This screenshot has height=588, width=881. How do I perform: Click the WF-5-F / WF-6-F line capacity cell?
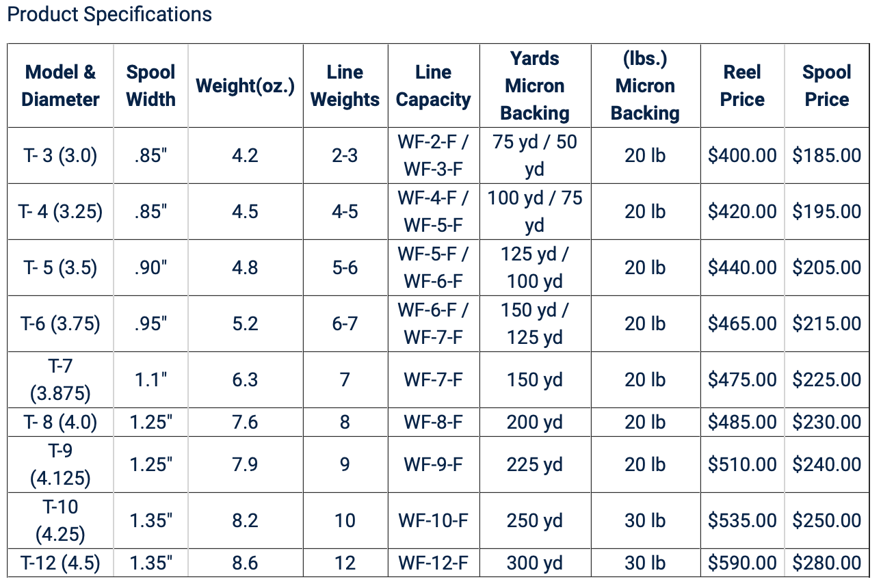coord(434,268)
